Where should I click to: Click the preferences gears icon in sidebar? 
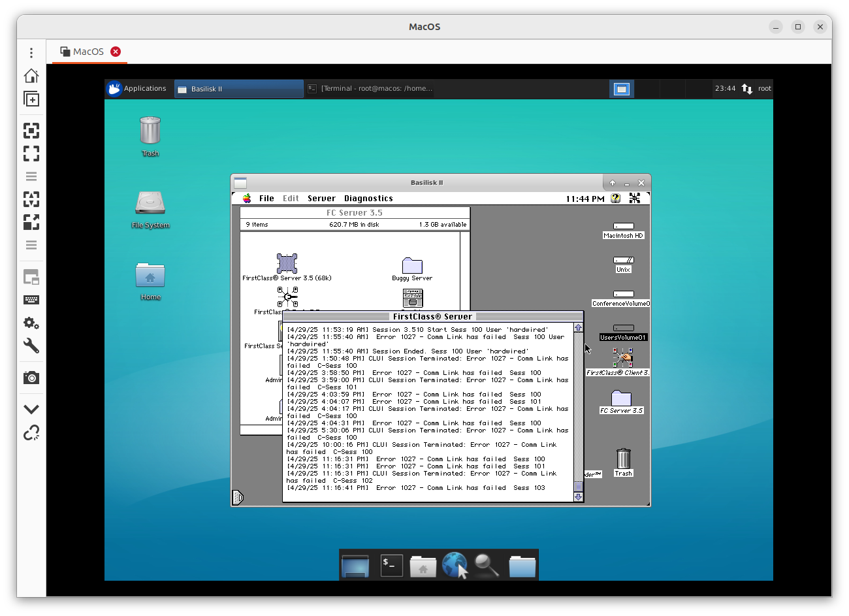pos(31,323)
